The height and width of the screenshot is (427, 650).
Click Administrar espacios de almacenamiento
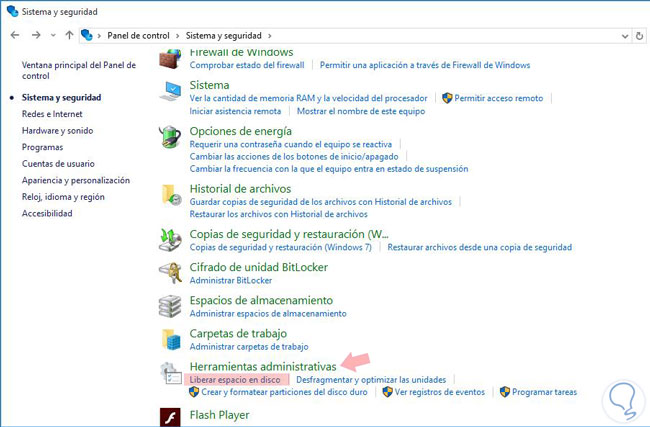pyautogui.click(x=268, y=314)
